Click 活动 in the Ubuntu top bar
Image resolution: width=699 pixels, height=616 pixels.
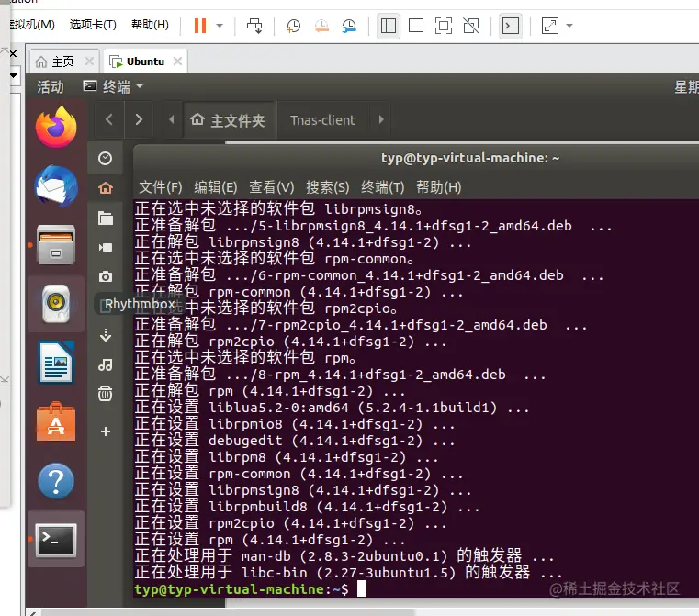(51, 86)
